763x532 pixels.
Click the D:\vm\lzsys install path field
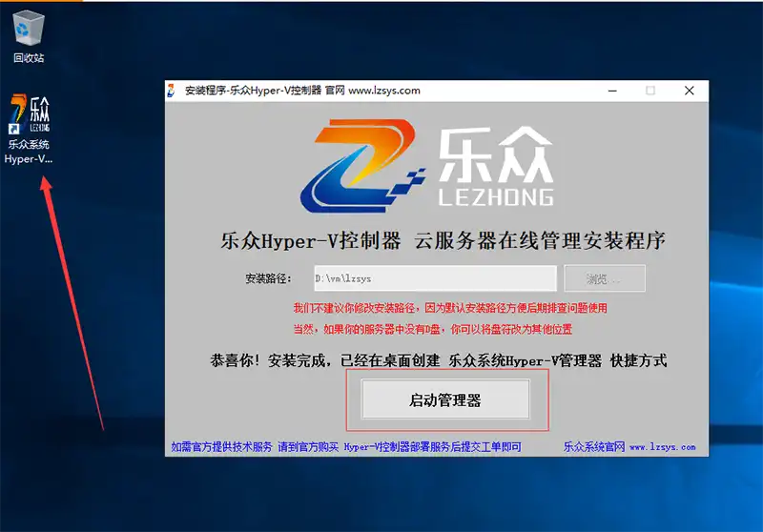coord(434,278)
